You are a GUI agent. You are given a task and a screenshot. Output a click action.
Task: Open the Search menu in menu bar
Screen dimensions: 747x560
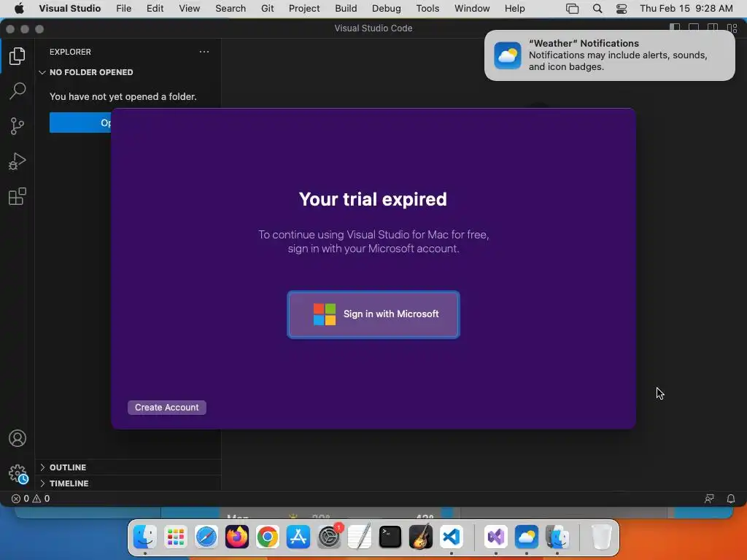(x=231, y=9)
